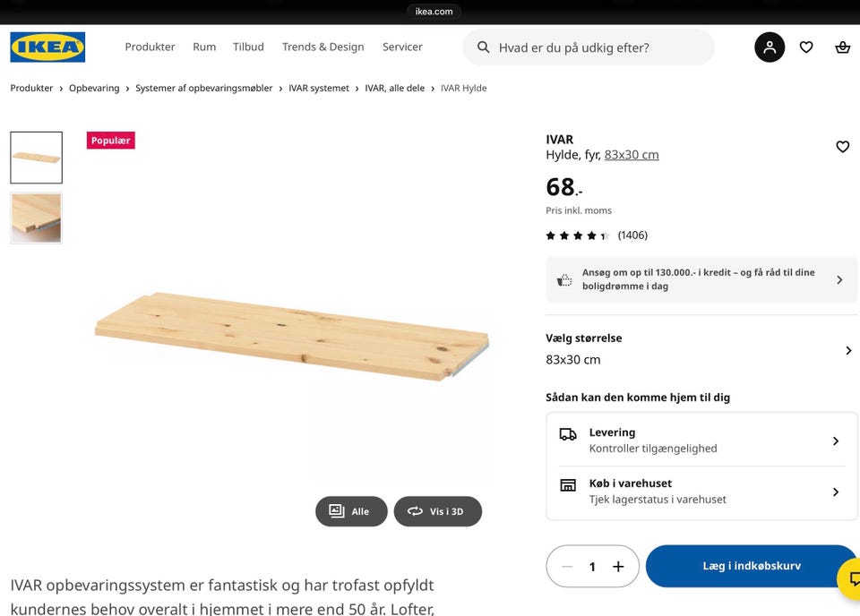
Task: Open the 83x30 cm size link
Action: [632, 155]
